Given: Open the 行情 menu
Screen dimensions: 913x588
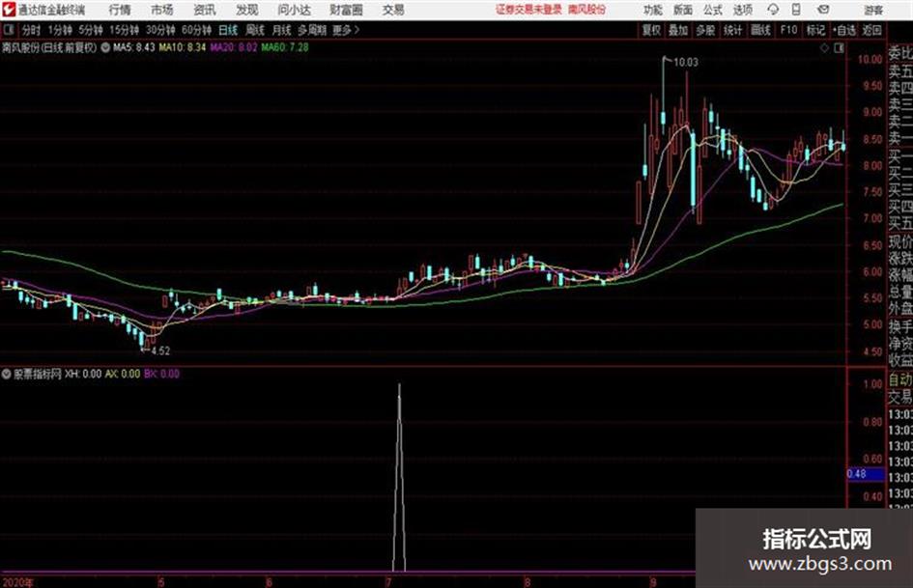Looking at the screenshot, I should 120,10.
